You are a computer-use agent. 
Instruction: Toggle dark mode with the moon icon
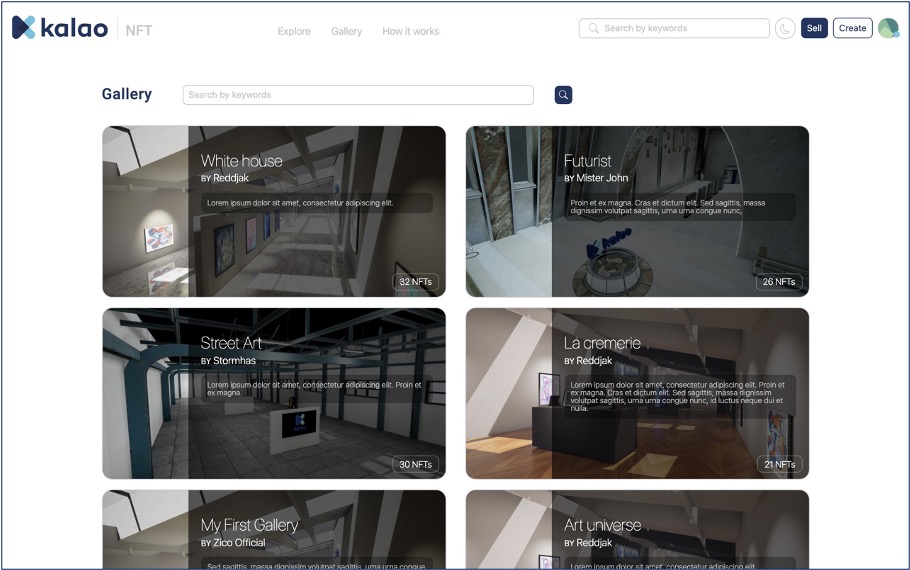point(785,28)
